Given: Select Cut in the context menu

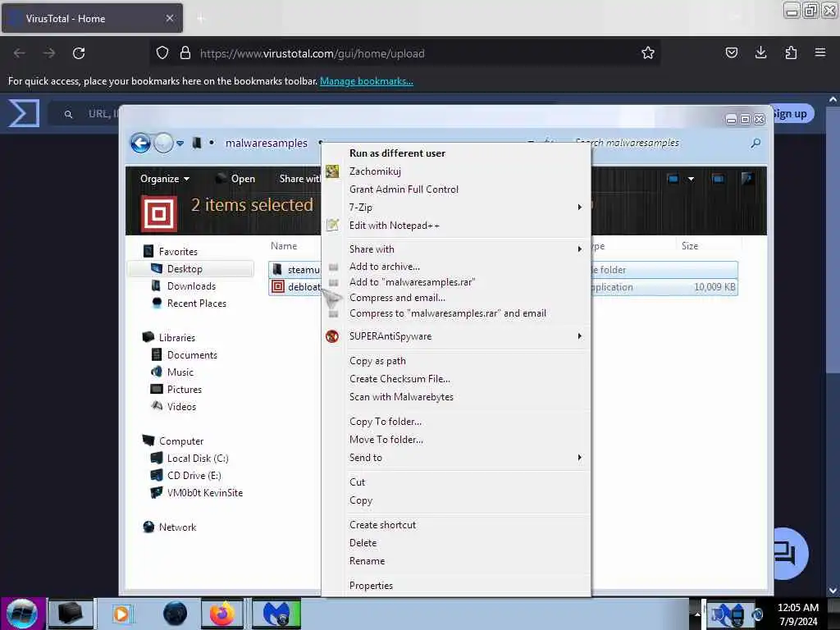Looking at the screenshot, I should click(x=357, y=482).
